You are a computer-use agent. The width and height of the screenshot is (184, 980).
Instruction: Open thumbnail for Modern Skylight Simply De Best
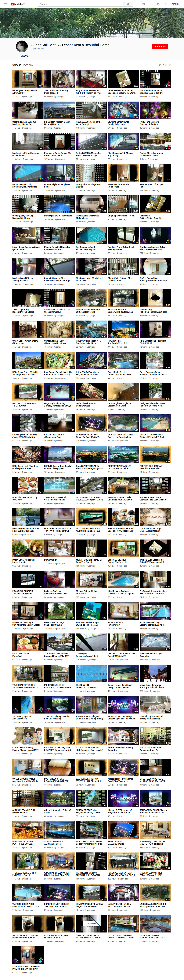point(60,173)
